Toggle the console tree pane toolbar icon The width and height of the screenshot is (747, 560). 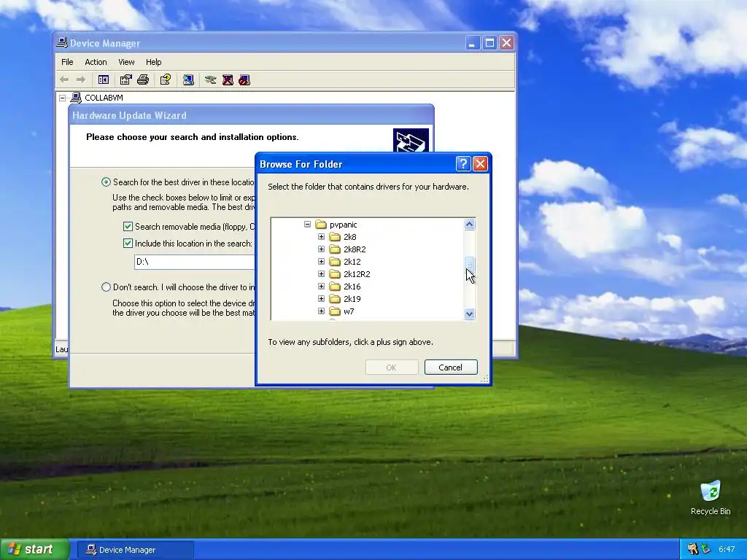[103, 80]
